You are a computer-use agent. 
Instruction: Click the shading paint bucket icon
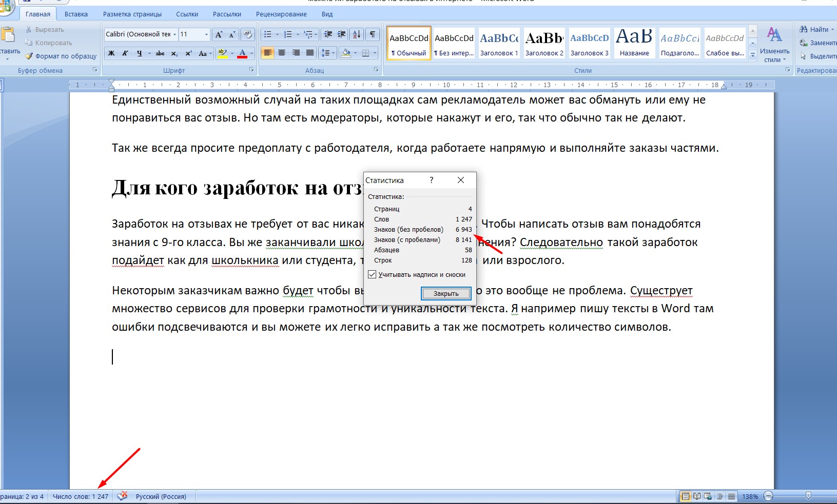346,53
